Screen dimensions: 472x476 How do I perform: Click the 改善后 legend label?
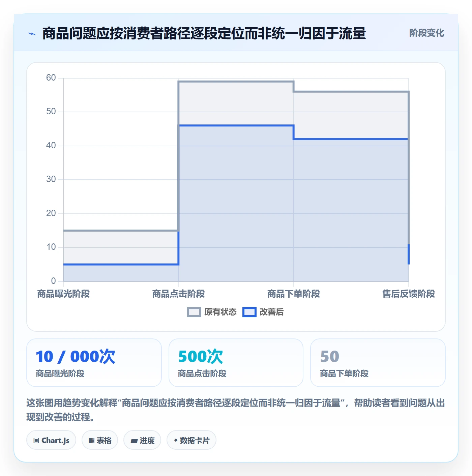[271, 312]
